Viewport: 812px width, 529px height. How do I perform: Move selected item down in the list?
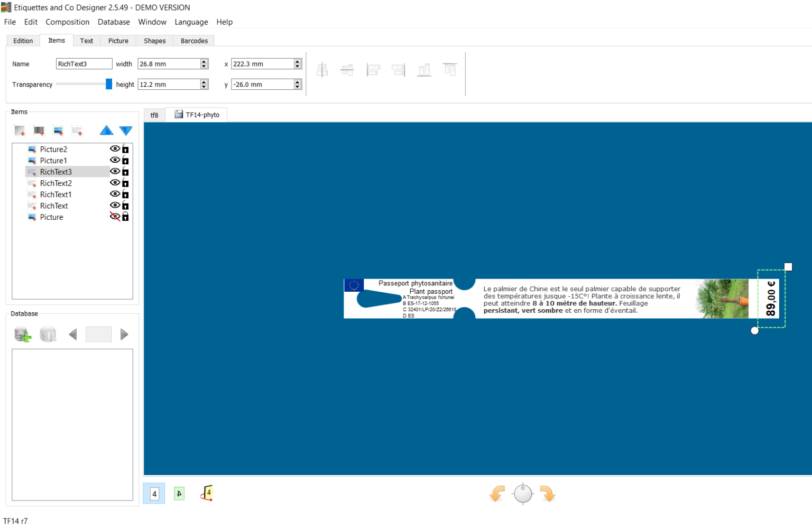click(x=126, y=130)
